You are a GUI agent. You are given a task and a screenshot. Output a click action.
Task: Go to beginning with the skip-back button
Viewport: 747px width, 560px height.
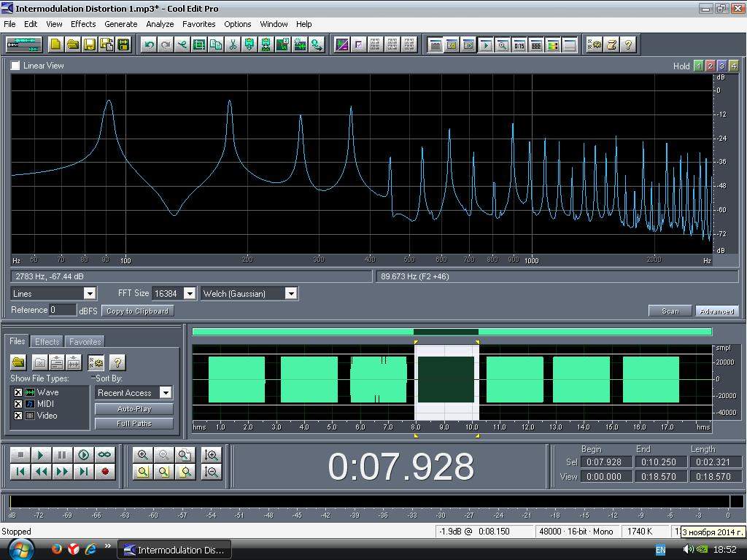(x=20, y=472)
